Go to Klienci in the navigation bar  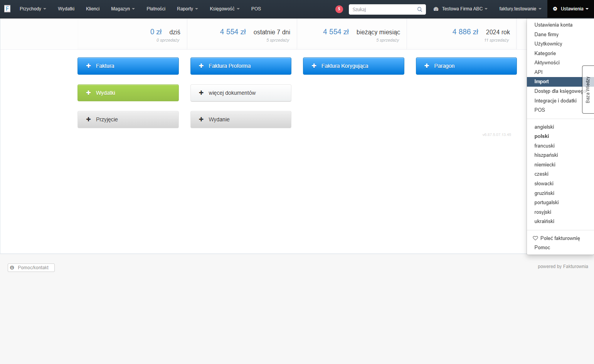click(x=93, y=9)
